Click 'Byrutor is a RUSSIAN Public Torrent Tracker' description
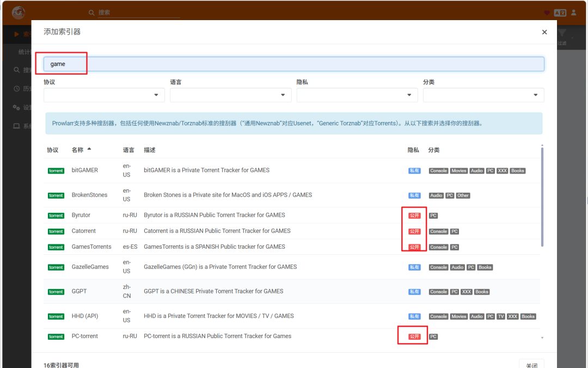Image resolution: width=588 pixels, height=368 pixels. click(214, 215)
